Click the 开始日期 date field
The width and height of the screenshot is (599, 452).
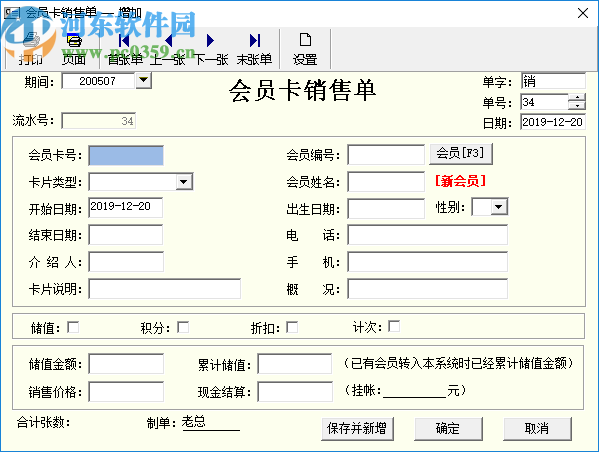(x=126, y=207)
